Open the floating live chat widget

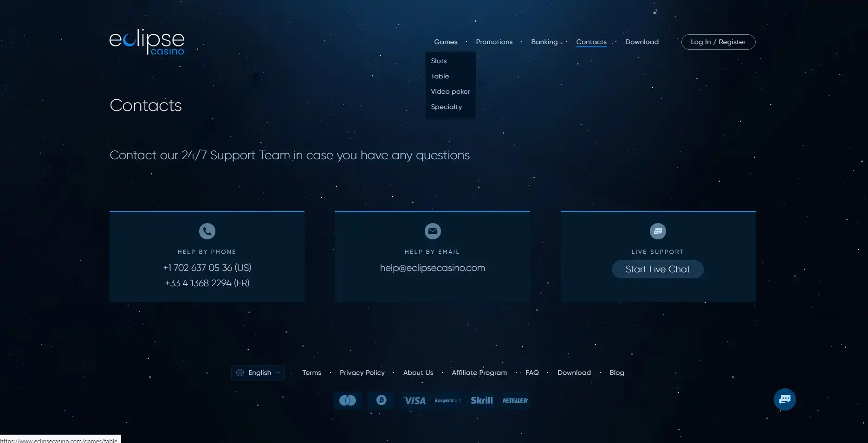pyautogui.click(x=784, y=399)
